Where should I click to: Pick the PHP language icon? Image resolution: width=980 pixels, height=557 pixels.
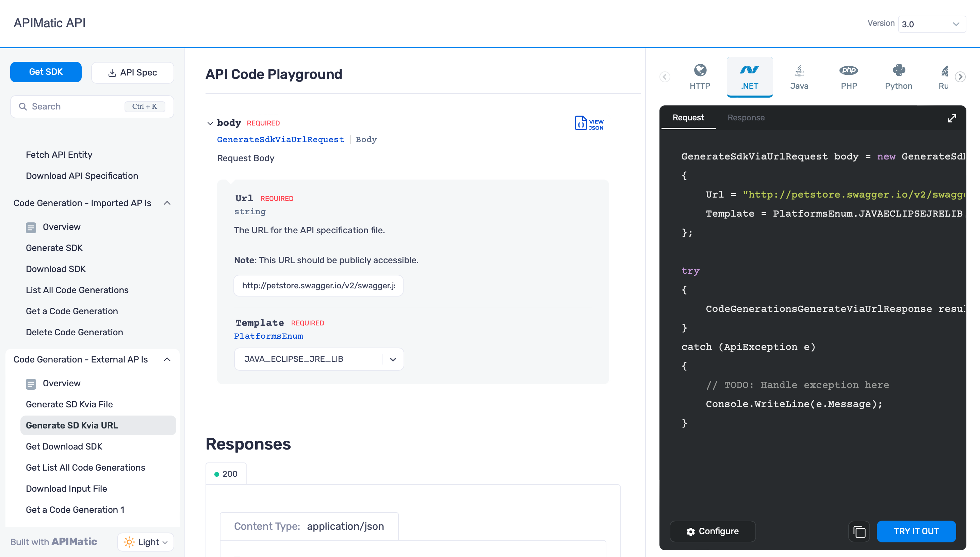(849, 70)
